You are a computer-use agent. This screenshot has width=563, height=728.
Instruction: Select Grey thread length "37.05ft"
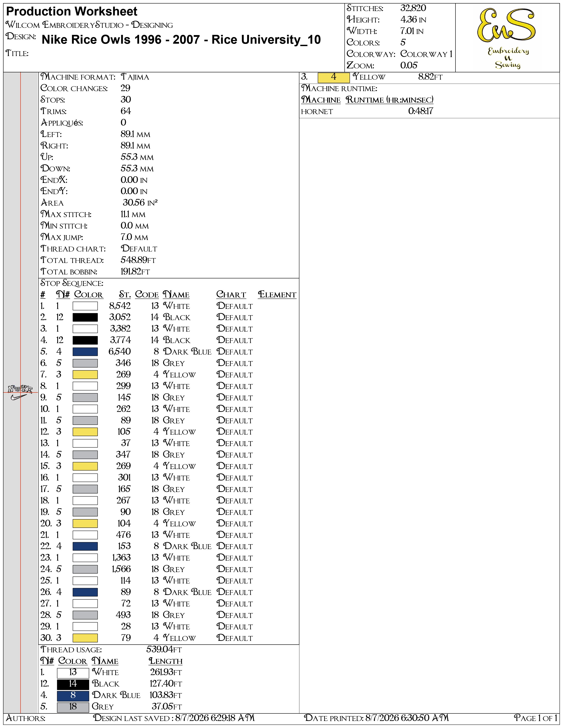[x=167, y=707]
